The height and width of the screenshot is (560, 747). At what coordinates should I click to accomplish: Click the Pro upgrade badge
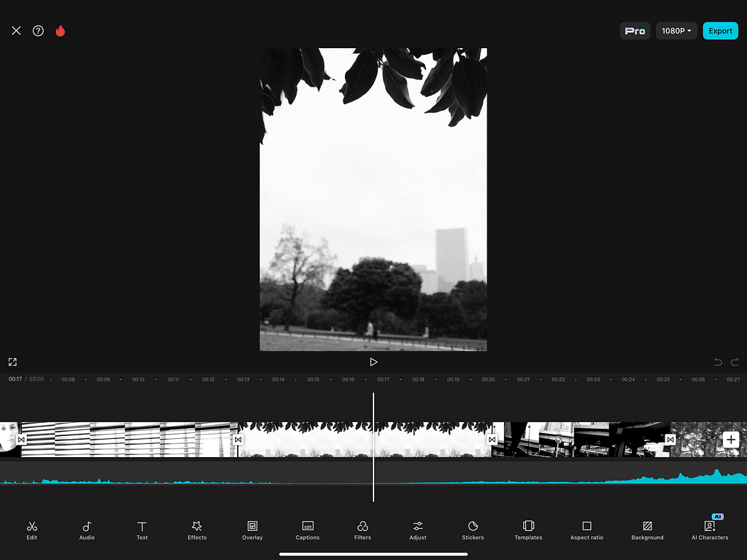(x=635, y=31)
